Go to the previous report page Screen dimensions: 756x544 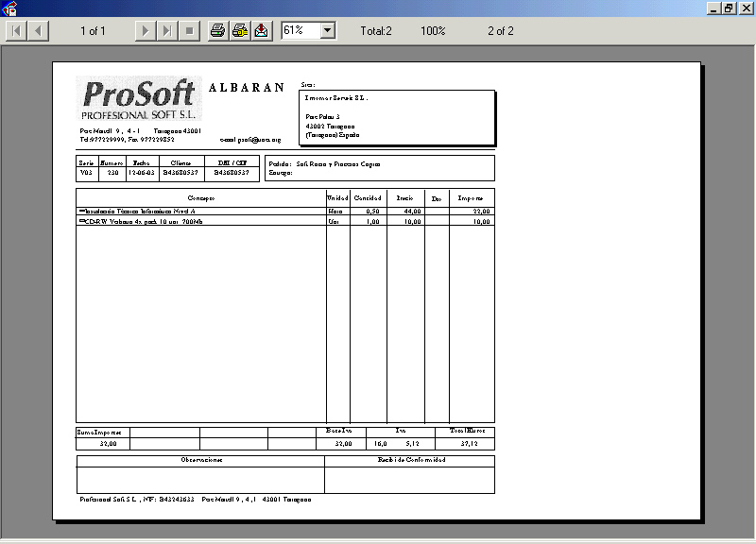pos(38,31)
